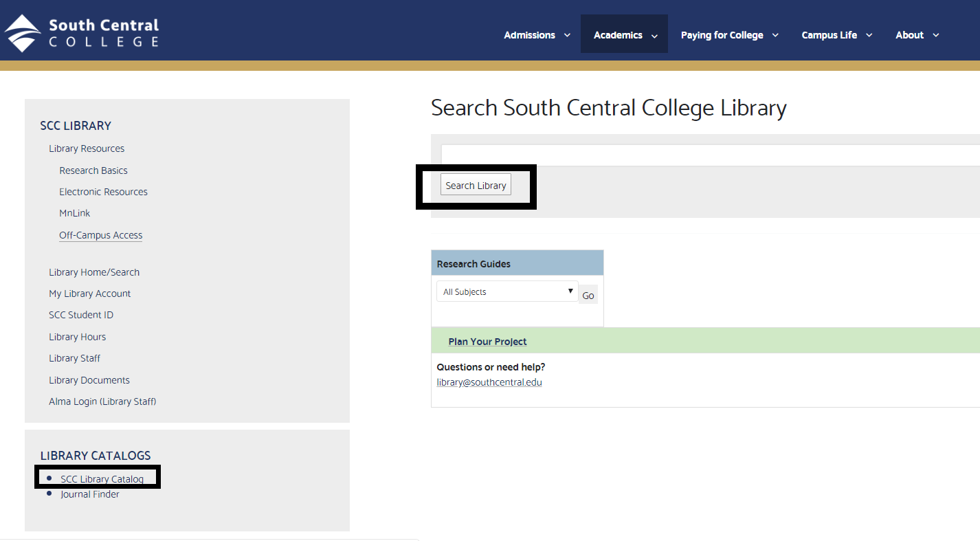Image resolution: width=980 pixels, height=541 pixels.
Task: Open Off-Campus Access link
Action: [x=101, y=235]
